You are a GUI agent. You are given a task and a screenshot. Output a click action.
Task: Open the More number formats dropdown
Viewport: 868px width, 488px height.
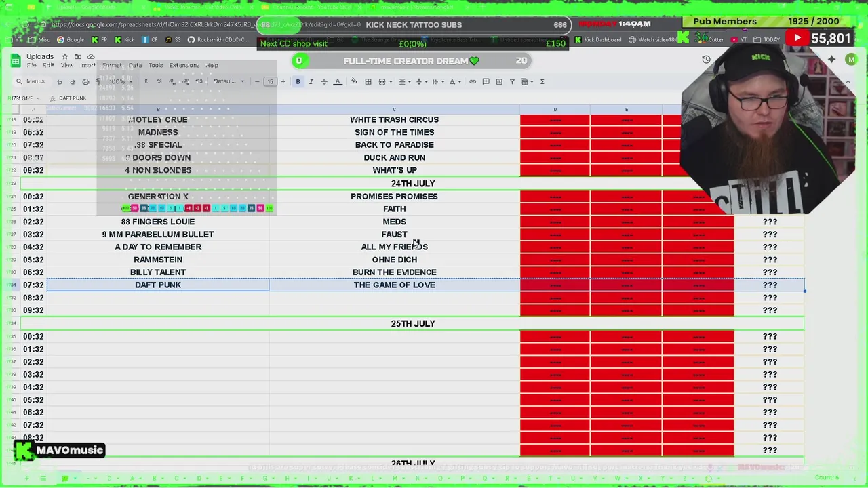(x=199, y=81)
